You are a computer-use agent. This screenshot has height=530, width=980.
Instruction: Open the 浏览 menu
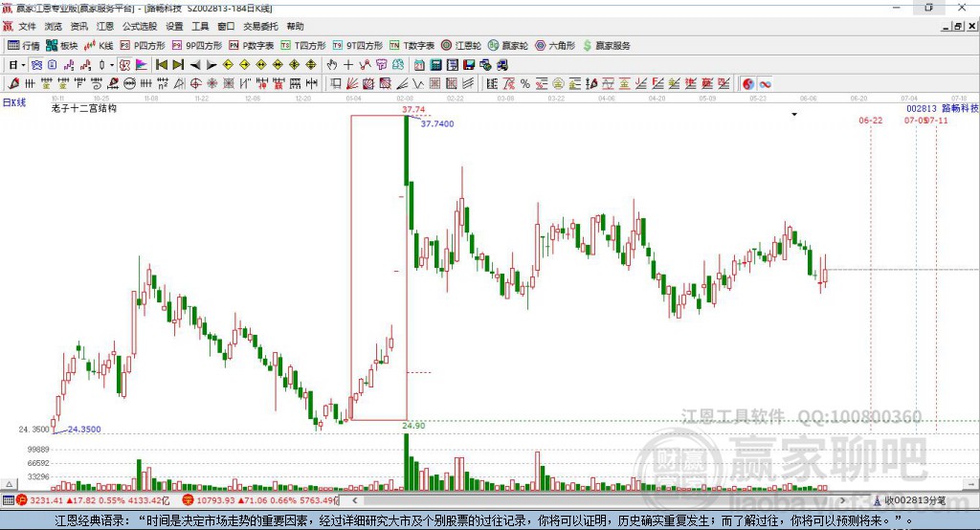54,26
